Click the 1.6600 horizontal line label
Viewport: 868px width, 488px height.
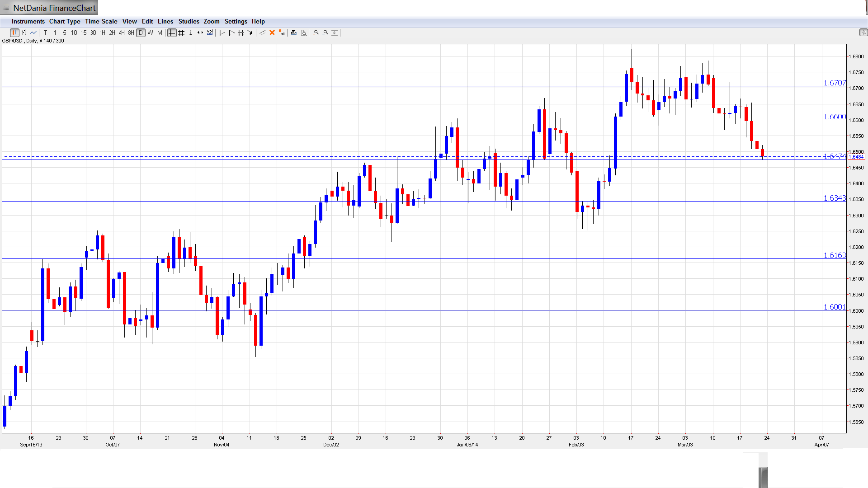(835, 117)
